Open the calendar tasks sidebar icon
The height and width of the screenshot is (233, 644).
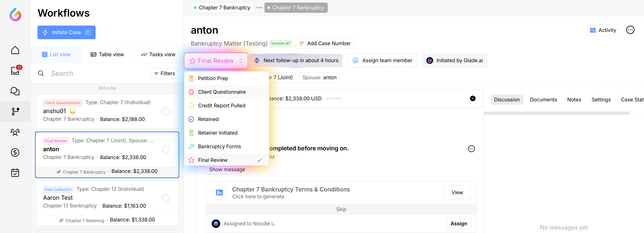point(15,173)
